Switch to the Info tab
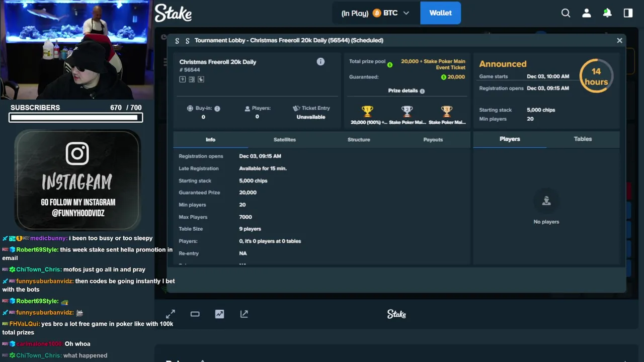 click(210, 139)
